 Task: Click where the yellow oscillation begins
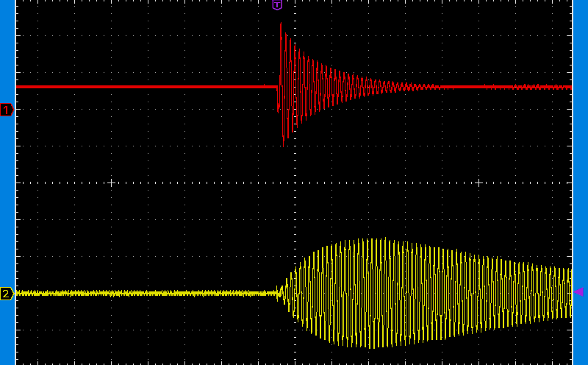click(x=280, y=293)
